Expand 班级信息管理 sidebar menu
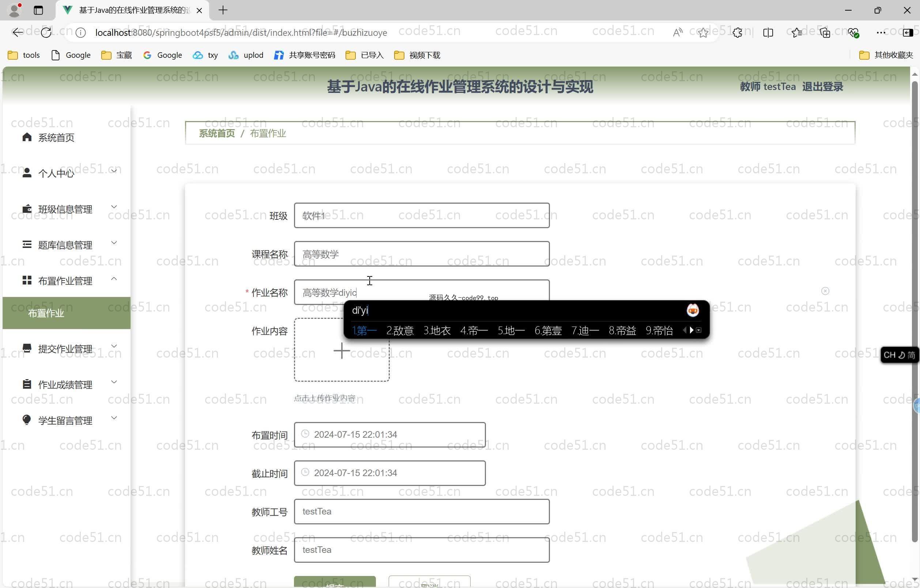Viewport: 920px width, 588px height. coord(67,209)
